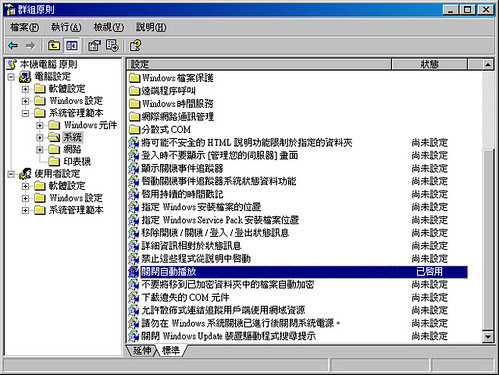499x375 pixels.
Task: Select 詳細資訊相對於狀態訊息 policy
Action: [x=191, y=246]
